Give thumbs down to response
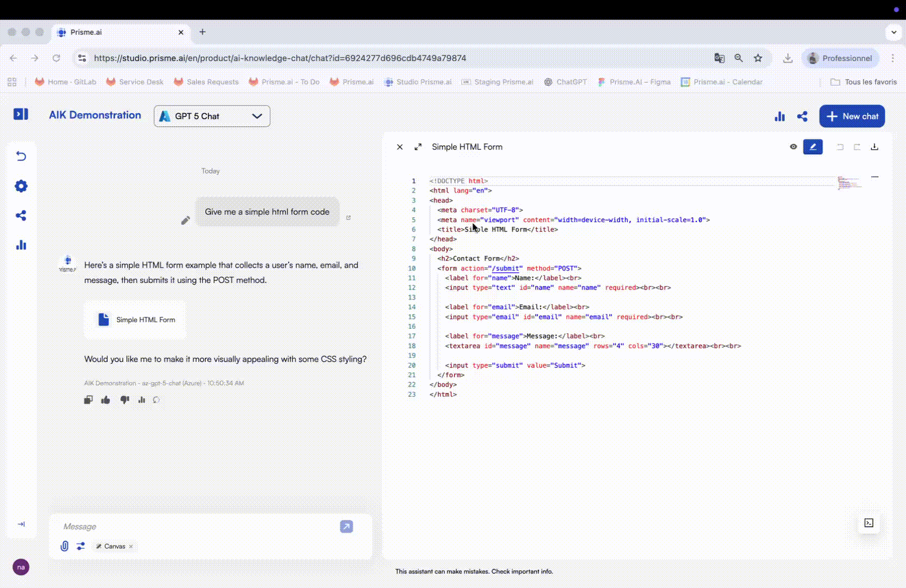 click(125, 400)
